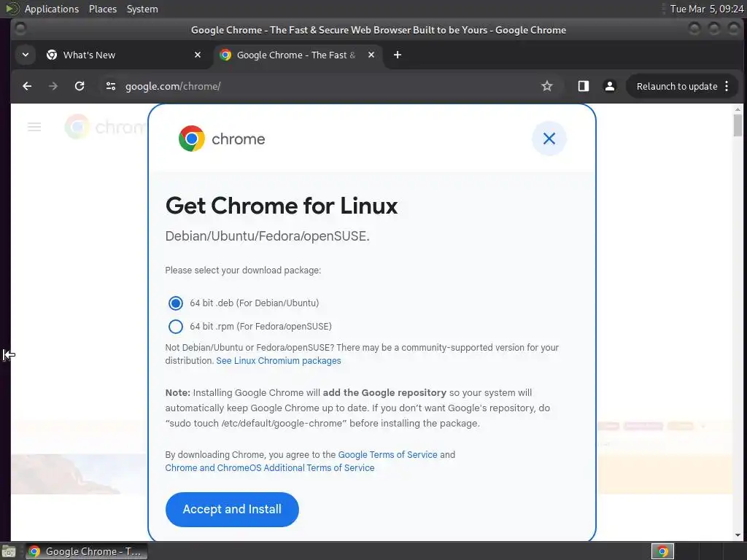Open the page hamburger menu

pos(34,127)
